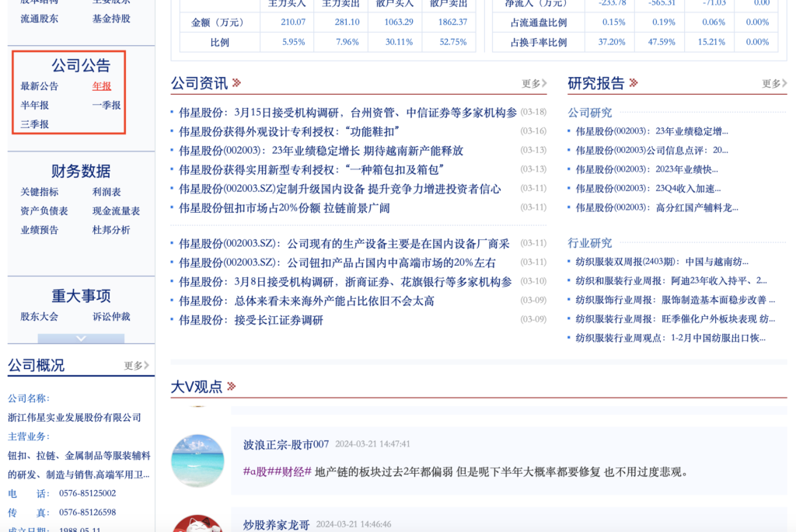Select 年报 under 公司公告
796x532 pixels.
pos(102,86)
